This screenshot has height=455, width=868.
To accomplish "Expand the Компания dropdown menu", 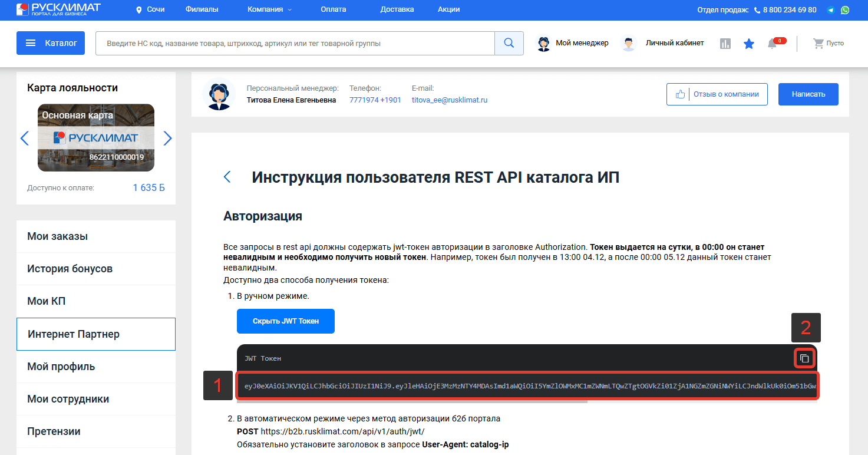I will (x=269, y=10).
